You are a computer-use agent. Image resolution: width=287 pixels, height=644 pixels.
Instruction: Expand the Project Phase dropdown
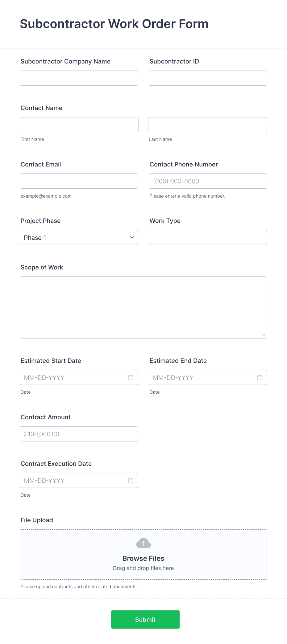pos(132,237)
